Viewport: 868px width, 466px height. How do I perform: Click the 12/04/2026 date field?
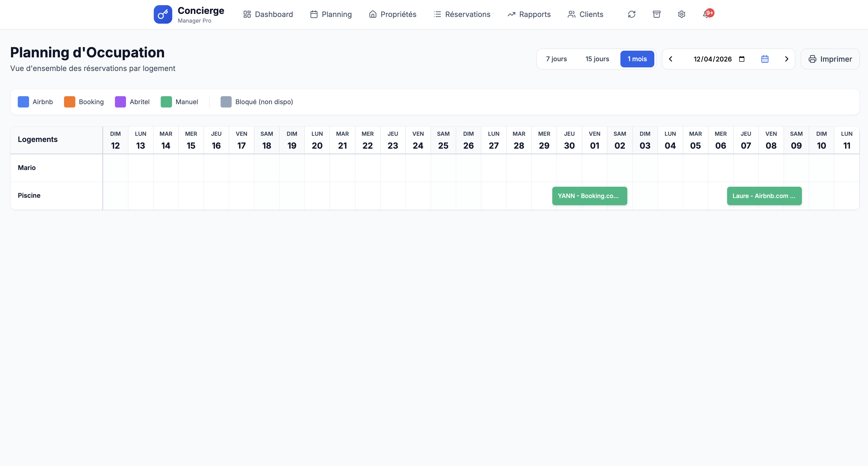click(712, 59)
